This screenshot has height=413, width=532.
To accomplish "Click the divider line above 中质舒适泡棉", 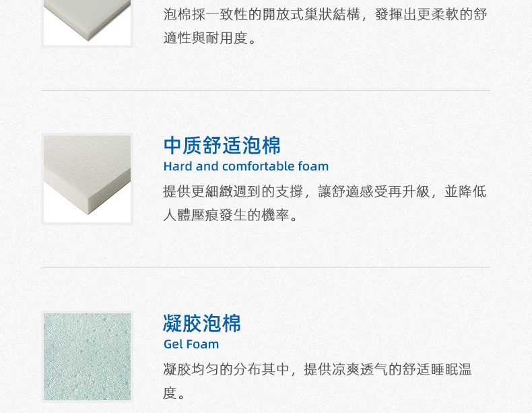I will click(265, 90).
